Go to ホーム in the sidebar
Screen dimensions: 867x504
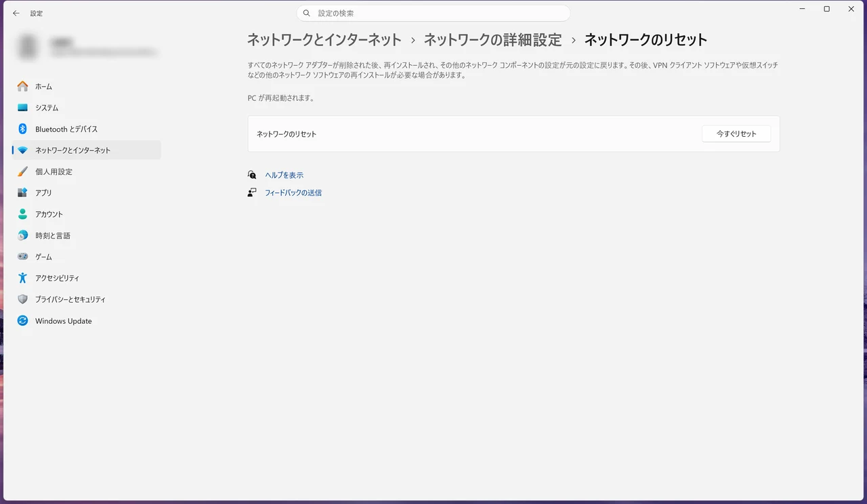pos(87,86)
